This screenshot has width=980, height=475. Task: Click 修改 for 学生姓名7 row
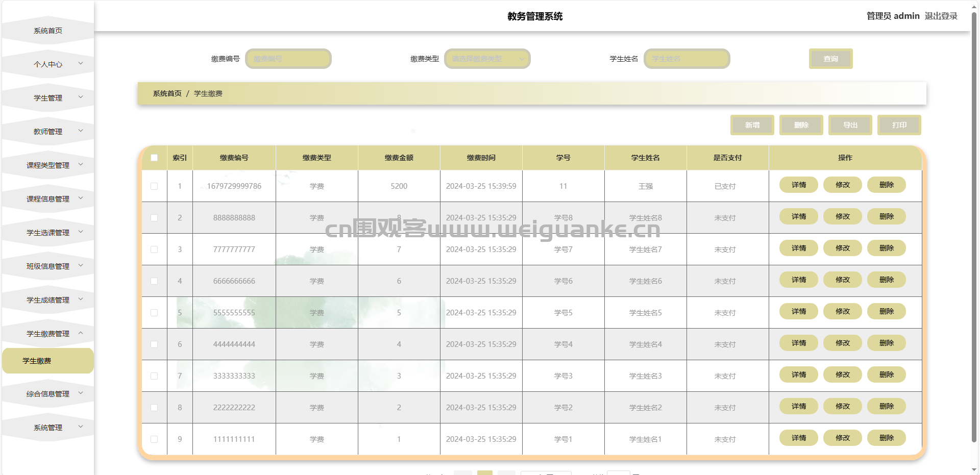click(x=843, y=248)
